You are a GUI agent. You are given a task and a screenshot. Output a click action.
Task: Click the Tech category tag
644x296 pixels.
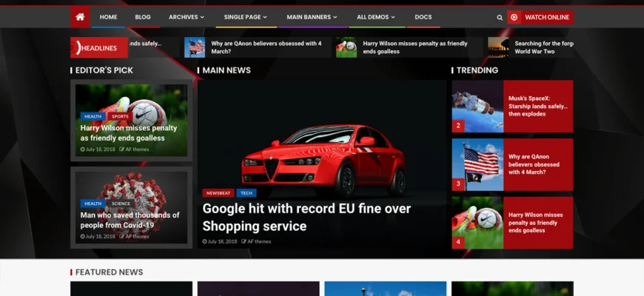tap(246, 193)
